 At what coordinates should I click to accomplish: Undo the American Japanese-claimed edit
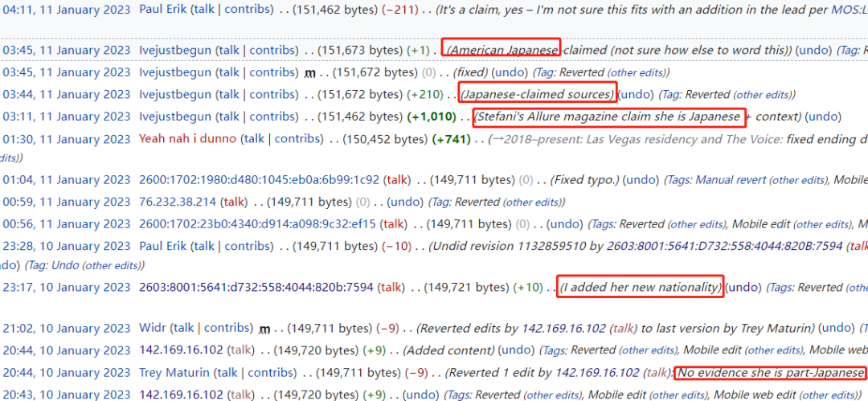813,50
